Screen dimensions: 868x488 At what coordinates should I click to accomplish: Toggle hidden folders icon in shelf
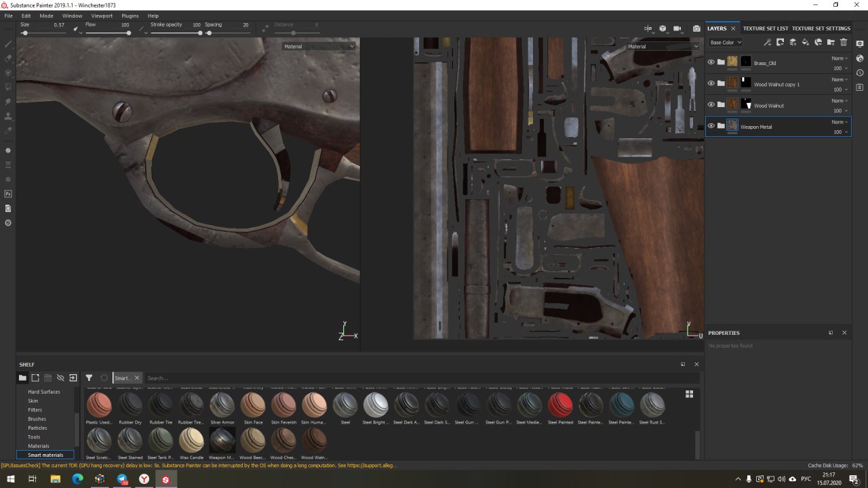(x=60, y=378)
